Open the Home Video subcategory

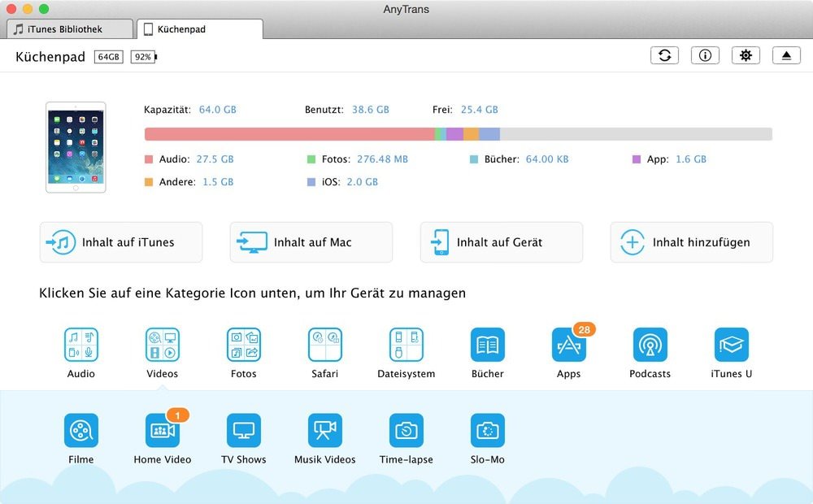point(163,430)
